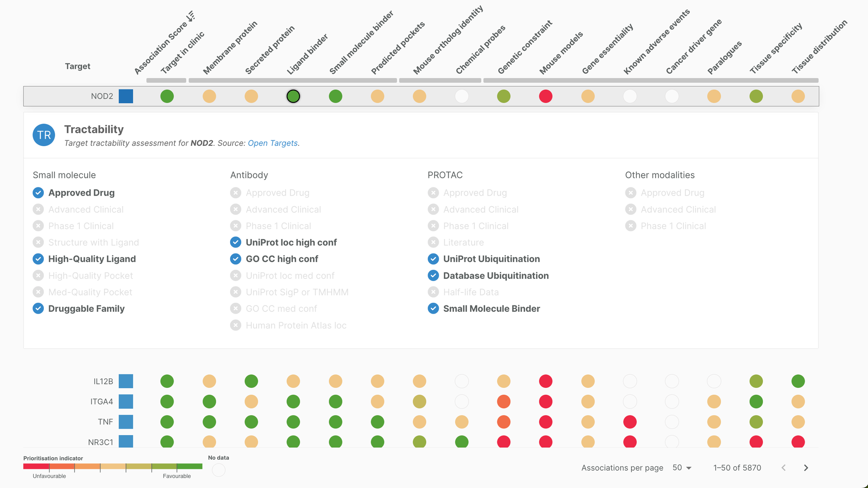Click TNF Known adverse events red circle
Image resolution: width=868 pixels, height=488 pixels.
[x=630, y=422]
